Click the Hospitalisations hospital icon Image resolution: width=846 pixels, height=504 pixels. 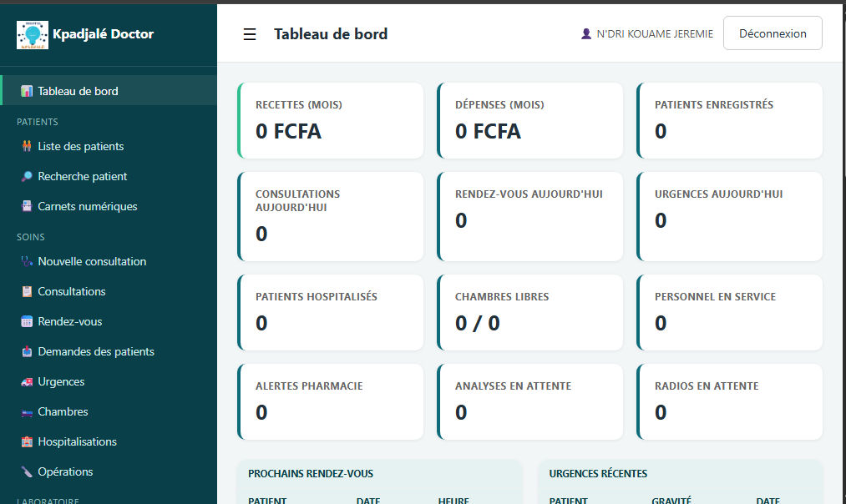tap(27, 442)
